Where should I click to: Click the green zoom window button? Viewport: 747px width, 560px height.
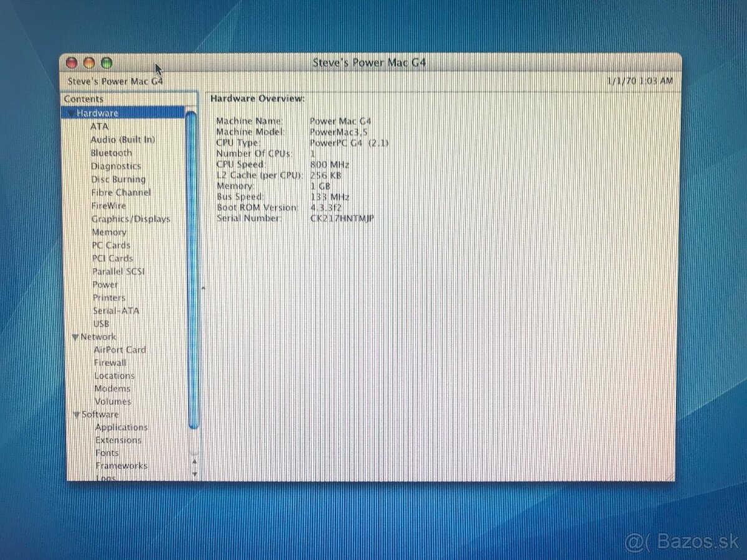(106, 63)
